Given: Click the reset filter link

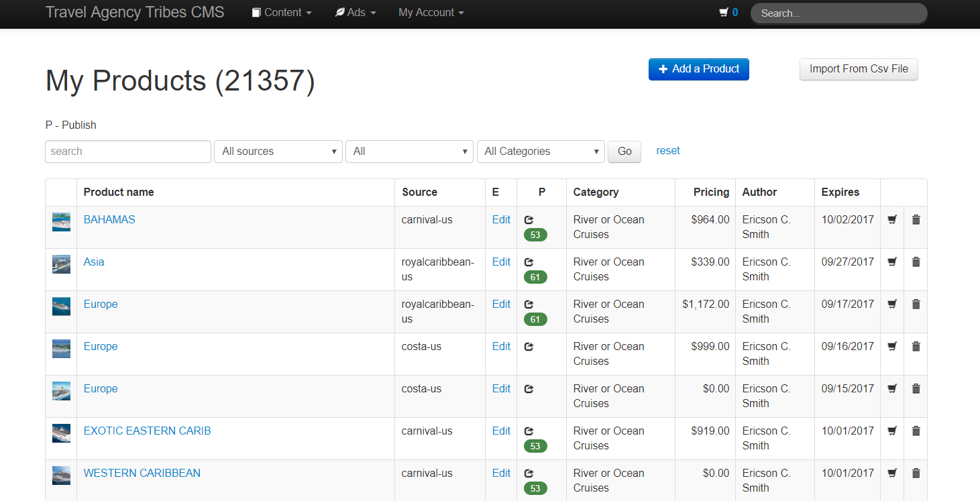Looking at the screenshot, I should coord(667,151).
